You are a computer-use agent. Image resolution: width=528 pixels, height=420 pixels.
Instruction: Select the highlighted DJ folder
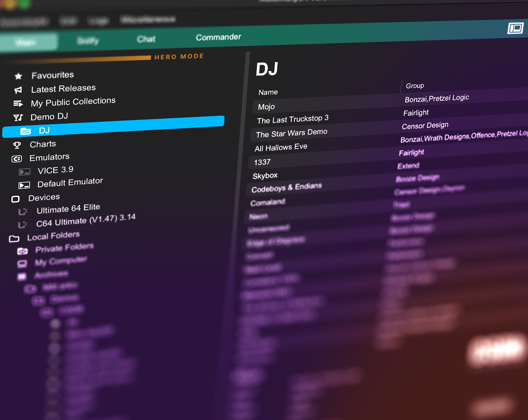44,131
